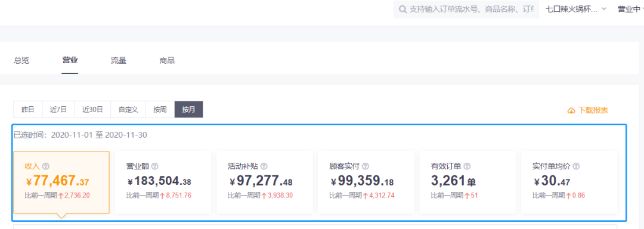The width and height of the screenshot is (644, 229).
Task: Switch to the 总览 tab
Action: point(22,61)
